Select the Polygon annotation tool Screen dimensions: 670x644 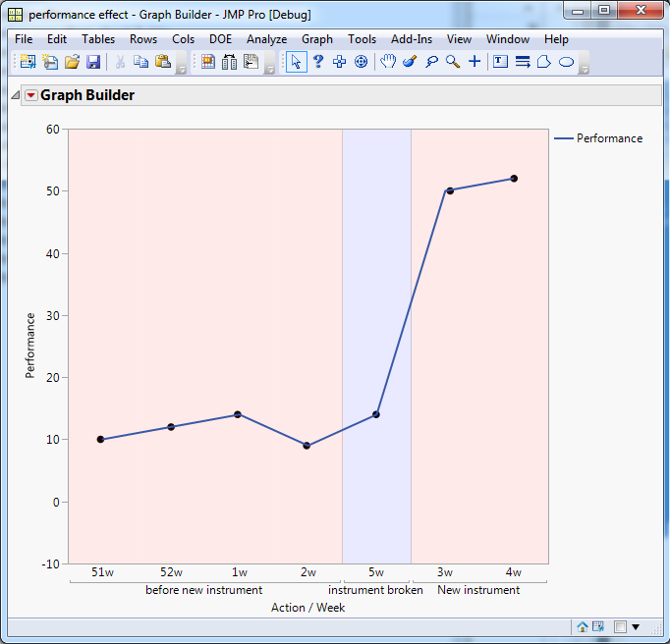click(544, 62)
